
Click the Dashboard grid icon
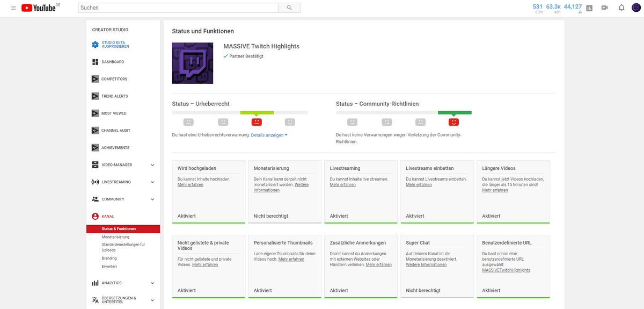[x=95, y=62]
